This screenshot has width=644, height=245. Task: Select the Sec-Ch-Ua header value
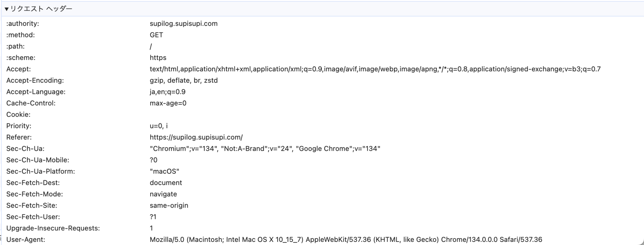(x=265, y=149)
